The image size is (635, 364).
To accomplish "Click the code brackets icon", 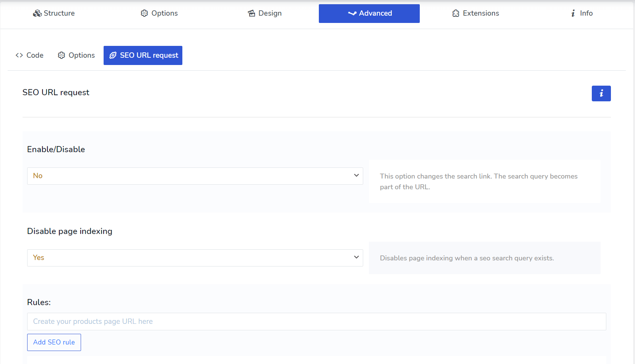I will (19, 55).
